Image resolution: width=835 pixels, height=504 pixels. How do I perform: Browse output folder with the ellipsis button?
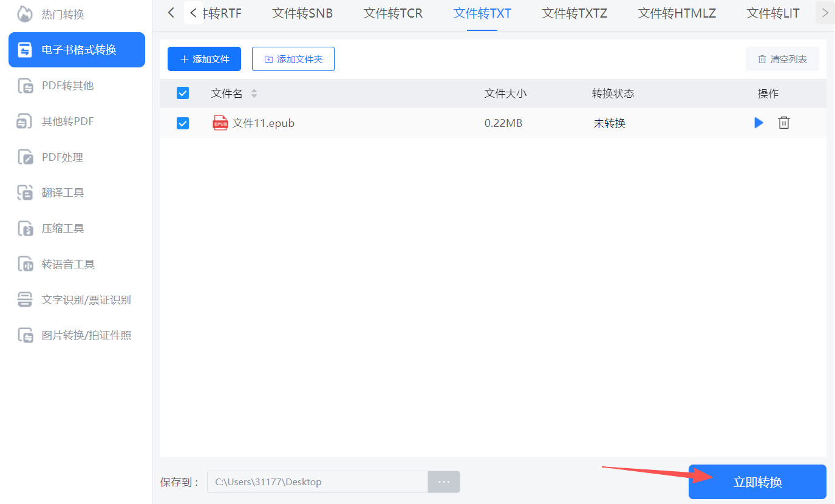(444, 482)
